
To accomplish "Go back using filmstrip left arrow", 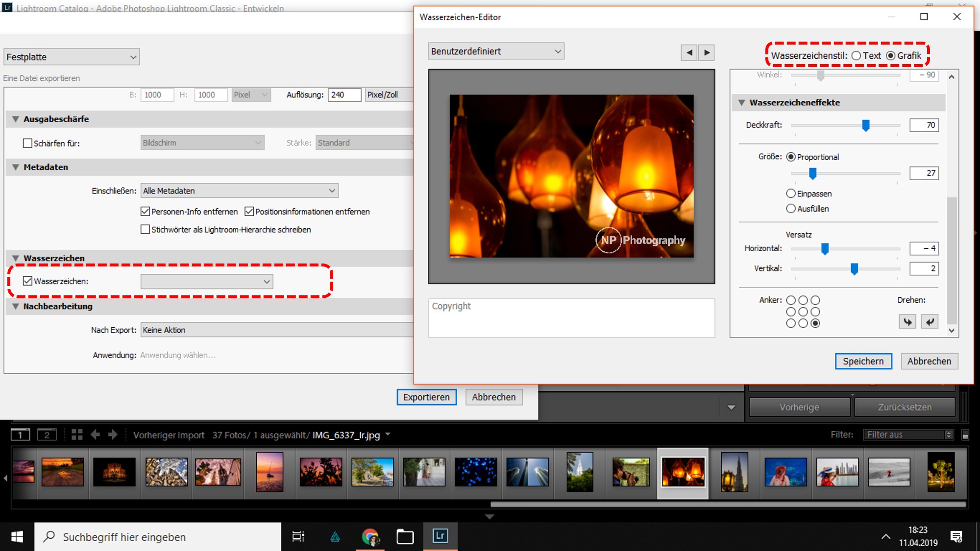I will pos(95,434).
